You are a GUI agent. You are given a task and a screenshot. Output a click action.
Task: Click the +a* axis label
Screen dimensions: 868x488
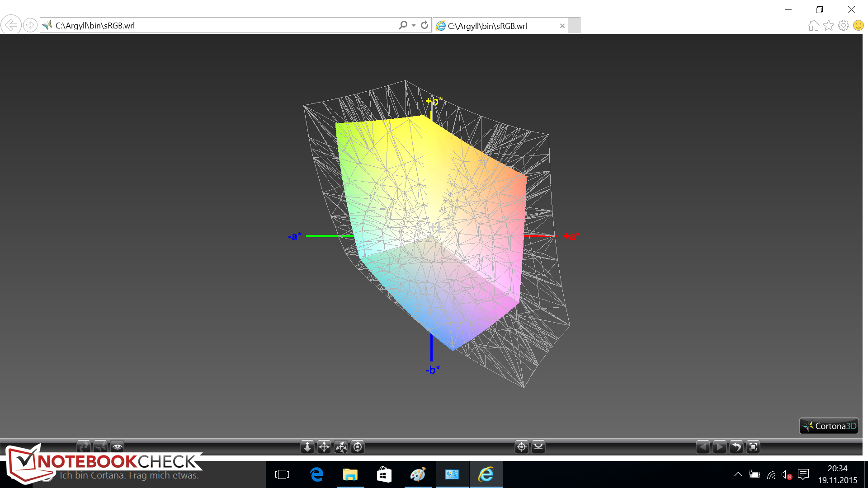pyautogui.click(x=571, y=236)
